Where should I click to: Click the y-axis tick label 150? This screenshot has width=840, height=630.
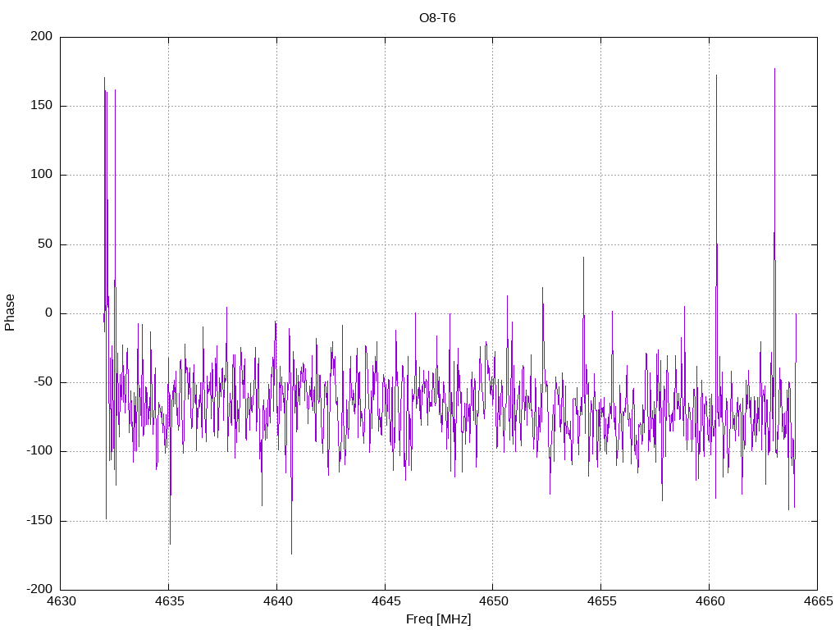tap(42, 106)
